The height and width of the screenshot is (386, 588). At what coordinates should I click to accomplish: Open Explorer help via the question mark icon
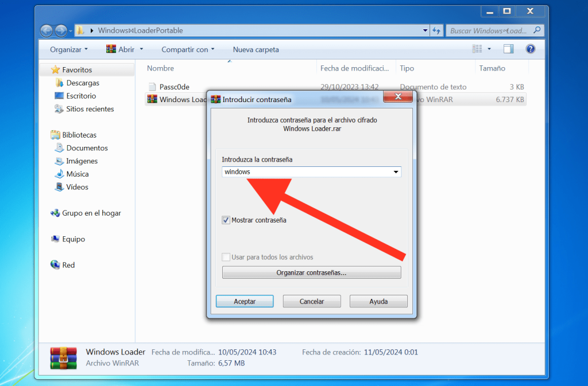(x=529, y=49)
